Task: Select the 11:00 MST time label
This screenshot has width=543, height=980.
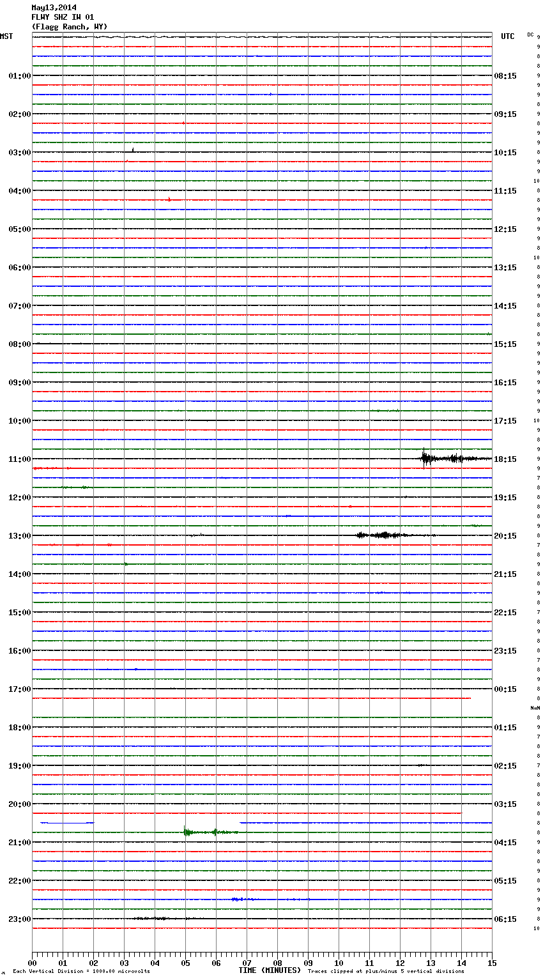Action: pos(20,459)
